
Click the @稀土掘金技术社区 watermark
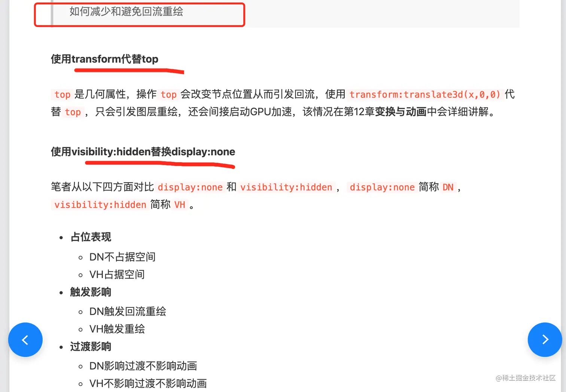(526, 378)
